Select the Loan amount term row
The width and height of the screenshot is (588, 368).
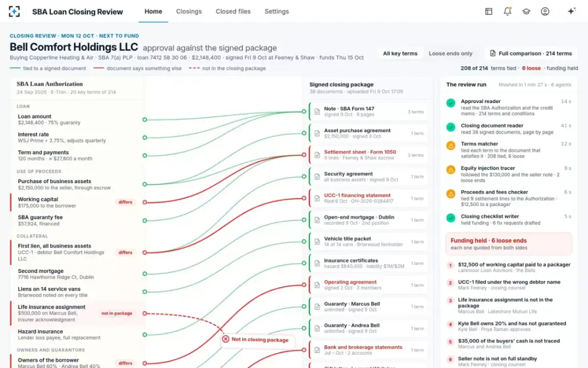tap(77, 120)
